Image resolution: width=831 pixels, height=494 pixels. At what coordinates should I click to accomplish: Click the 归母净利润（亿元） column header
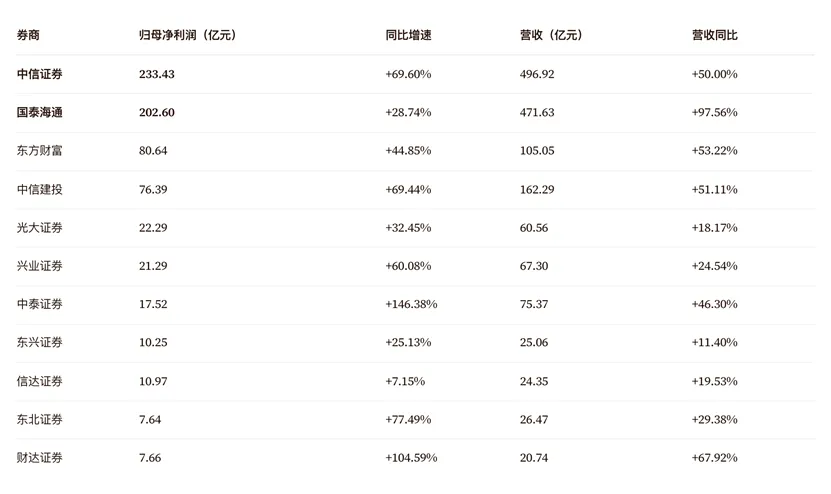188,35
